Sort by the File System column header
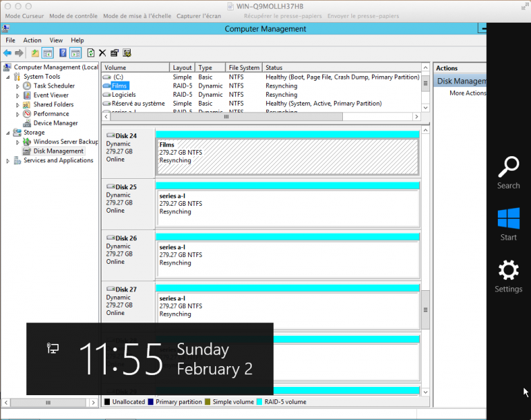Image resolution: width=531 pixels, height=420 pixels. (x=244, y=68)
